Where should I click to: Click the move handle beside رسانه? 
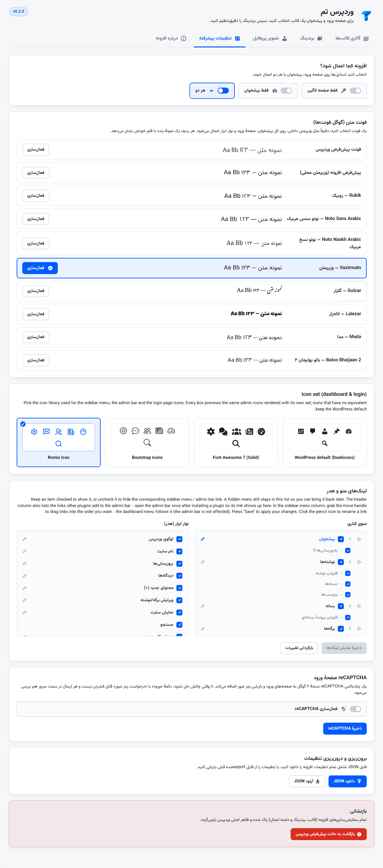point(359,606)
